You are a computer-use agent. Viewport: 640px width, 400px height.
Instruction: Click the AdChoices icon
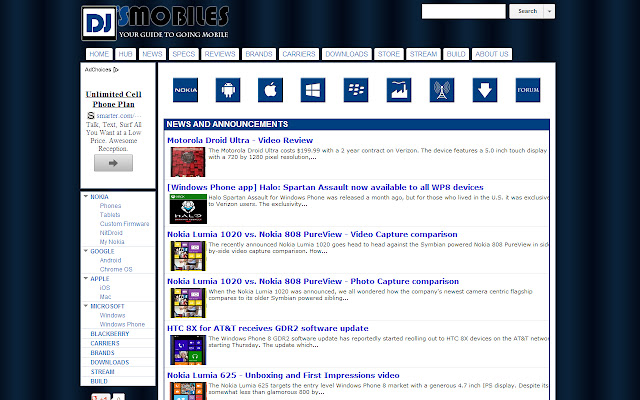[116, 70]
